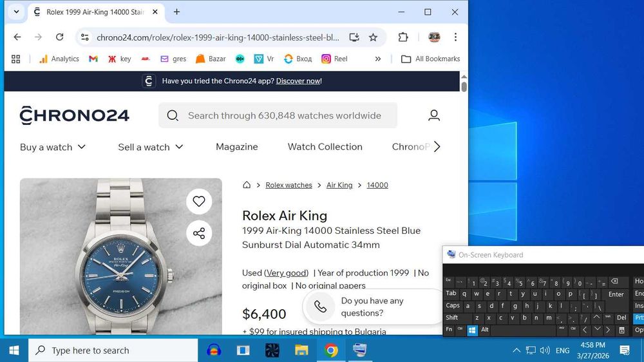Close the Rolex Air-King tab
Viewport: 644px width, 362px height.
[155, 12]
